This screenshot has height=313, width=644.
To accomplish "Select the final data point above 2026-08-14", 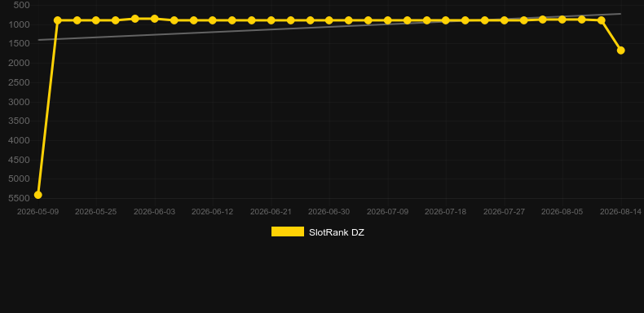I will (x=620, y=50).
